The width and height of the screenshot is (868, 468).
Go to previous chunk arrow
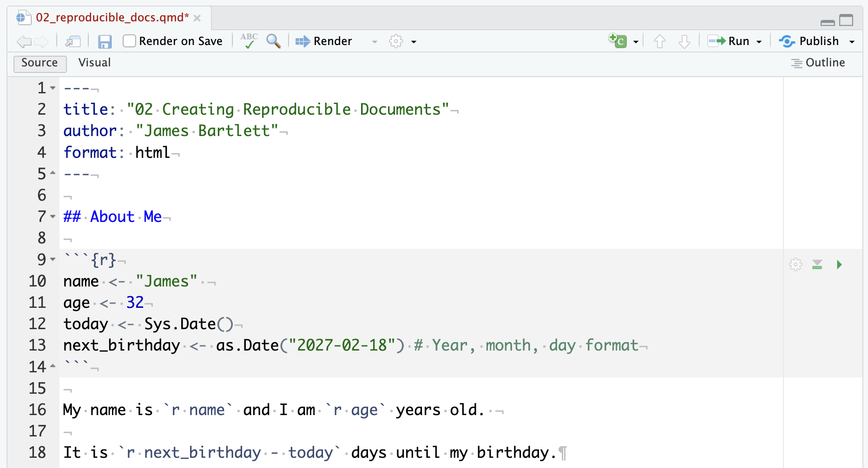[660, 41]
